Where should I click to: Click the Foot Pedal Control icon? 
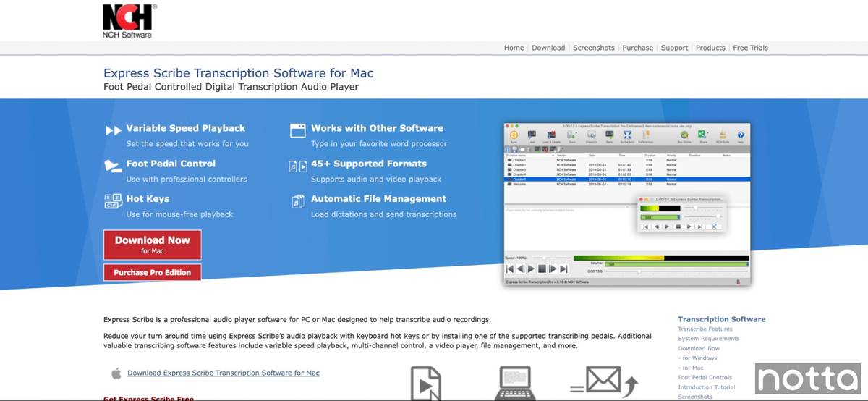[x=113, y=166]
